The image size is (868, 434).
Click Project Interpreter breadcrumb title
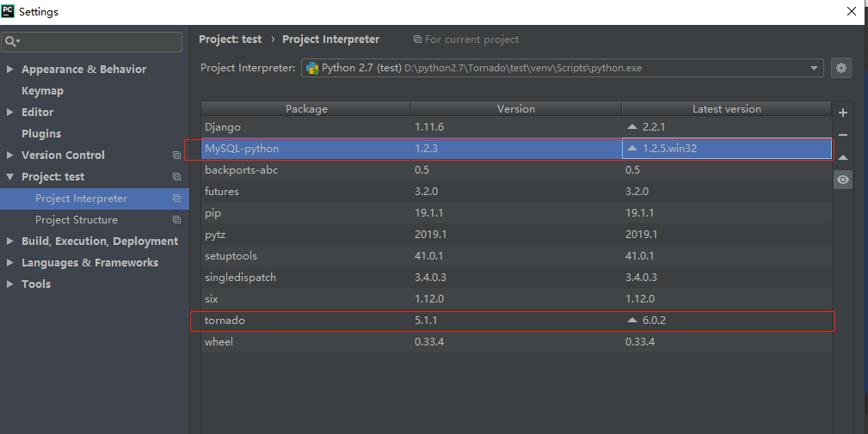tap(330, 40)
